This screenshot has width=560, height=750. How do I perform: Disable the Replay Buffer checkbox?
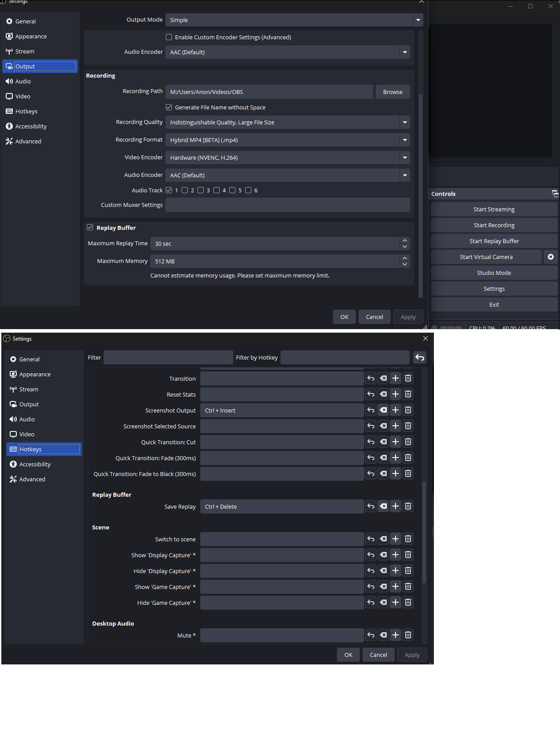(90, 227)
